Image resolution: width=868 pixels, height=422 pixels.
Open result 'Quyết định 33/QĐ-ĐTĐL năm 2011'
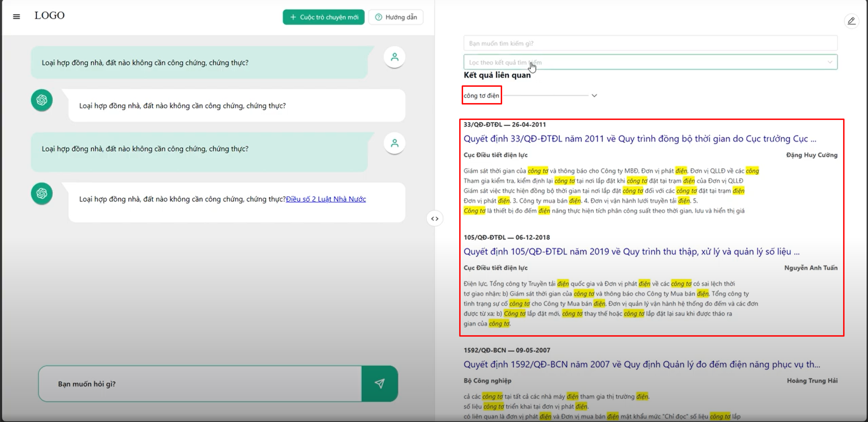tap(640, 139)
